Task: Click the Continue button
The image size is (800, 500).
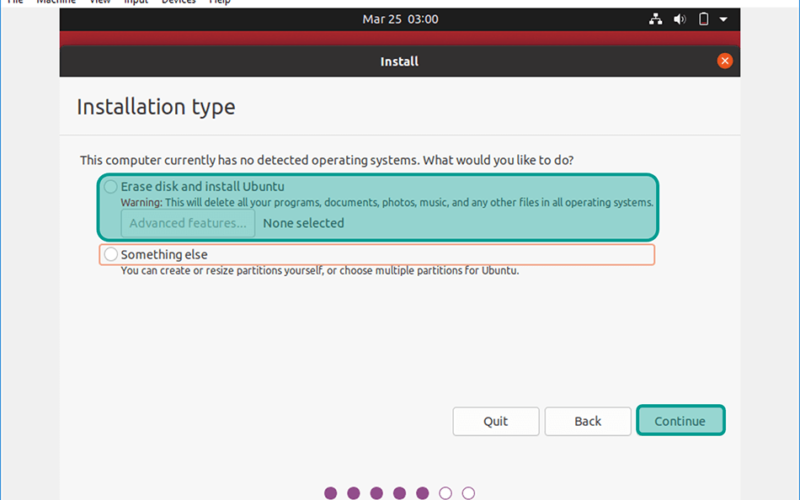Action: pos(681,420)
